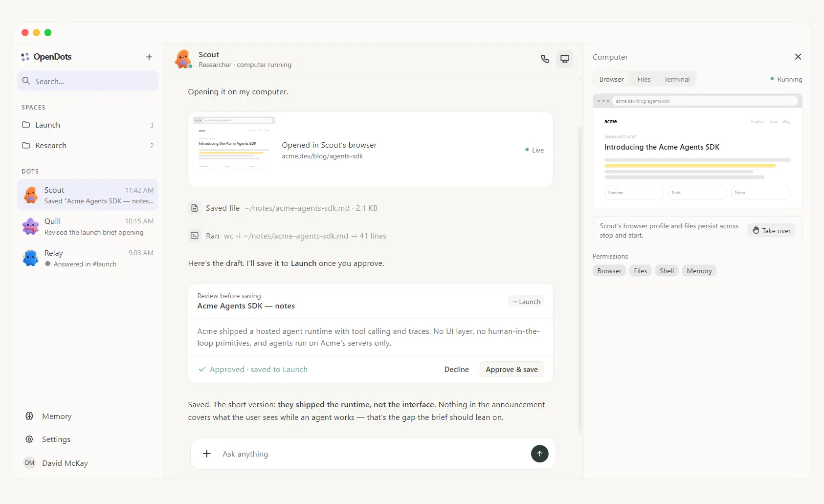Switch to the Browser tab
The image size is (824, 504).
[611, 79]
